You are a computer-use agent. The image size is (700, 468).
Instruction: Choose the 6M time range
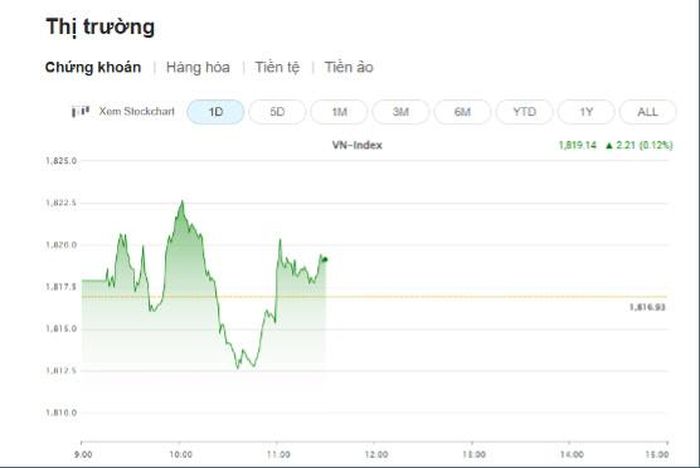pyautogui.click(x=462, y=112)
